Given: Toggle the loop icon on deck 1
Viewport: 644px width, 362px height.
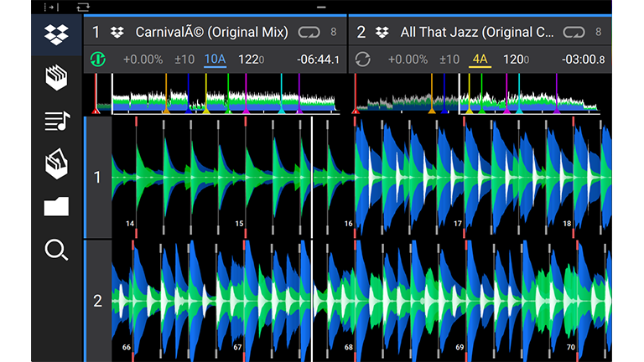Looking at the screenshot, I should coord(308,33).
